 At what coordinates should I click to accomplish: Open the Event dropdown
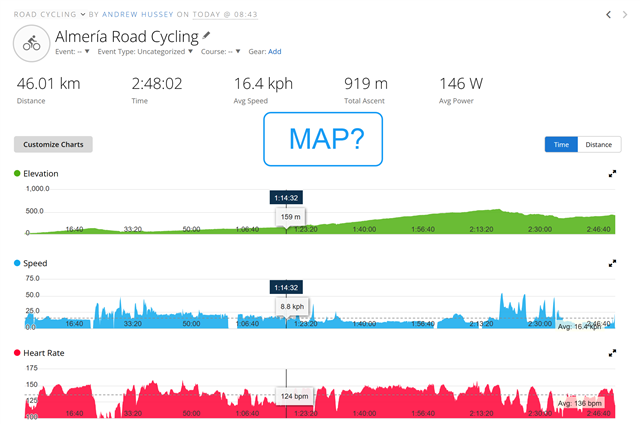(x=72, y=51)
